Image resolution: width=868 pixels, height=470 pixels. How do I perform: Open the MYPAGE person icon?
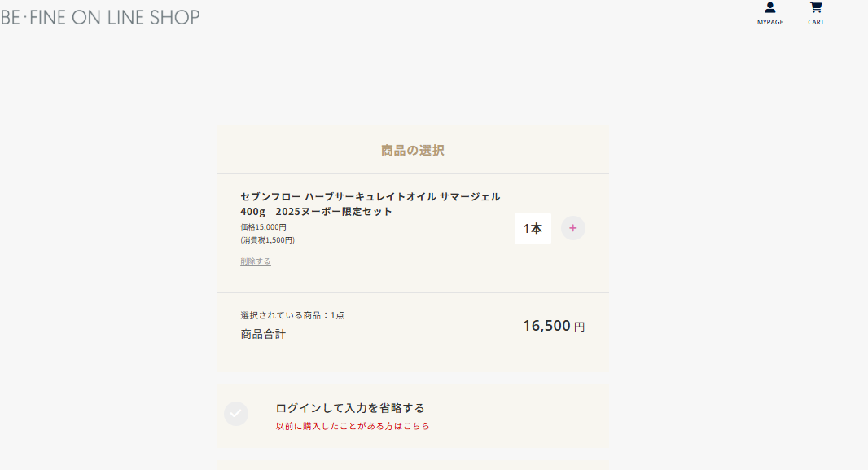click(769, 8)
